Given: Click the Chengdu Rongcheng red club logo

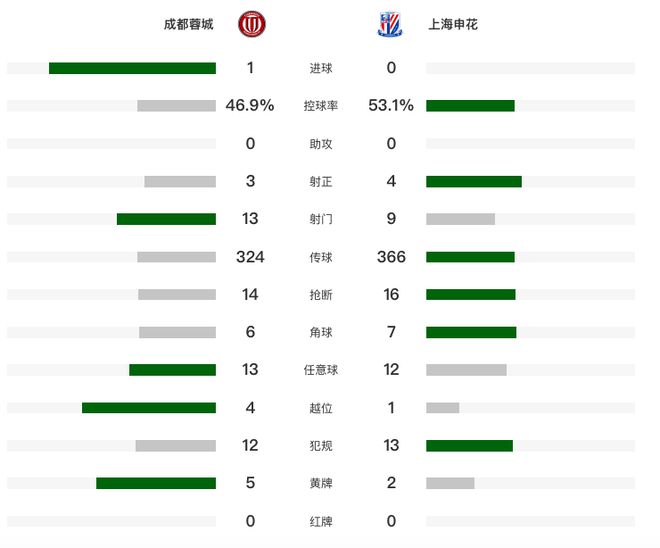Looking at the screenshot, I should [x=252, y=24].
